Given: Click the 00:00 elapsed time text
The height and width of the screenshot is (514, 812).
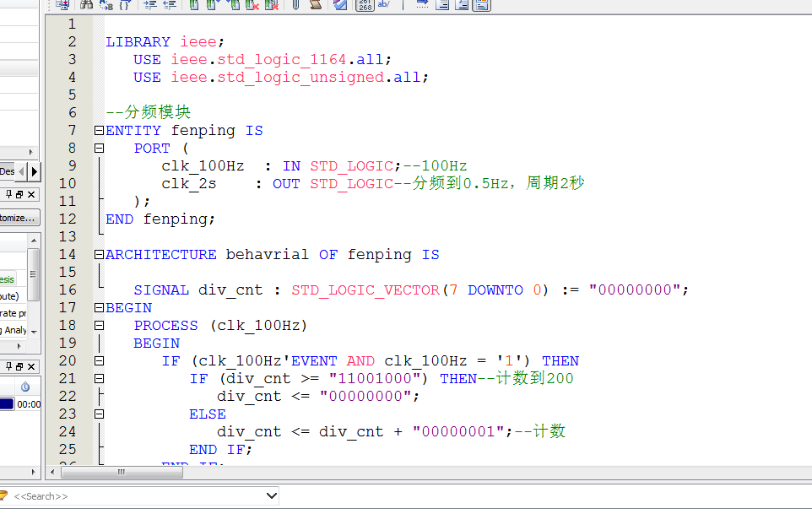Looking at the screenshot, I should tap(29, 404).
